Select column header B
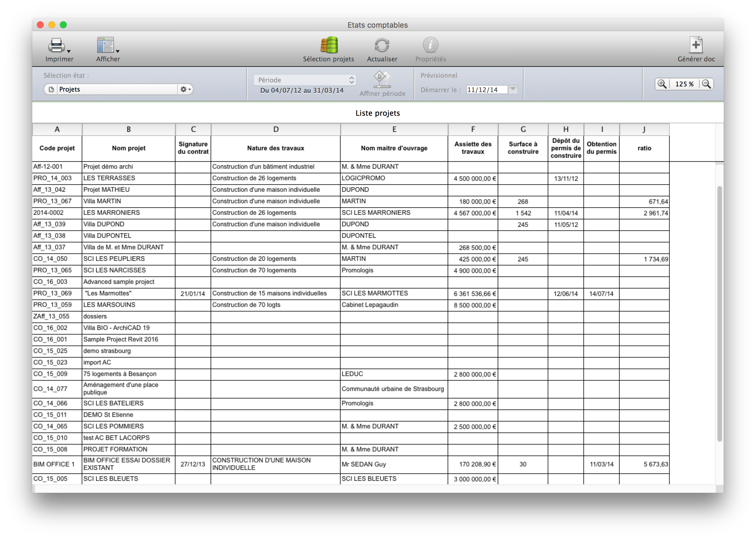This screenshot has height=539, width=756. tap(129, 130)
